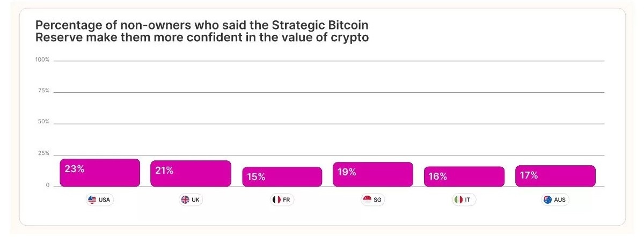Select the Australia 17% bar
Viewport: 644px width, 237px height.
[555, 176]
